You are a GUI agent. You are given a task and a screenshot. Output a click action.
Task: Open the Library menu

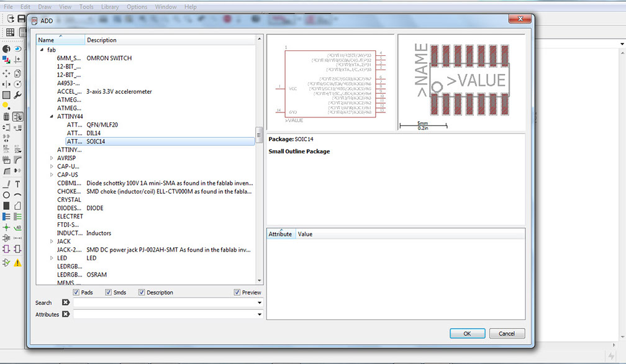(110, 7)
